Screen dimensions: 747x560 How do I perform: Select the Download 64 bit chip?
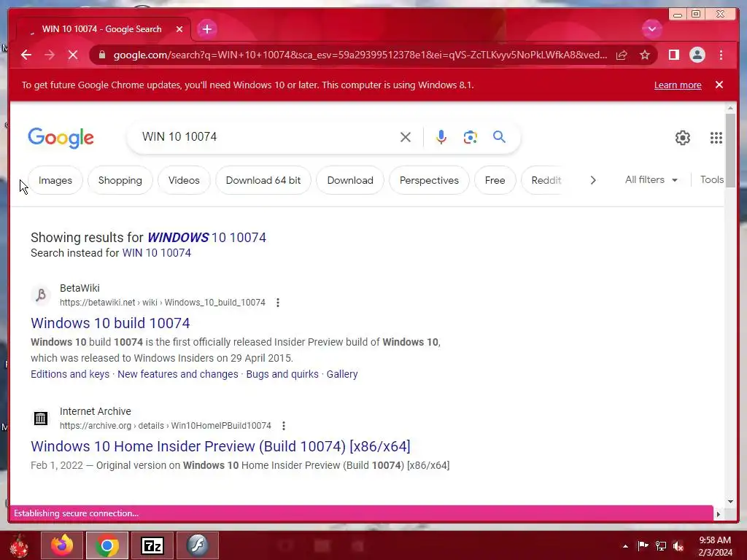(x=263, y=181)
